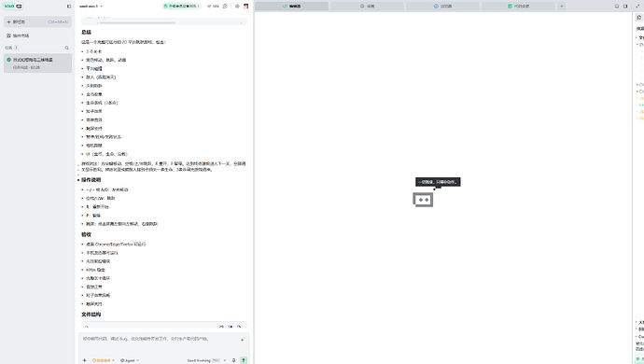This screenshot has height=364, width=644.
Task: Toggle the right side panel layout icon
Action: 625,7
